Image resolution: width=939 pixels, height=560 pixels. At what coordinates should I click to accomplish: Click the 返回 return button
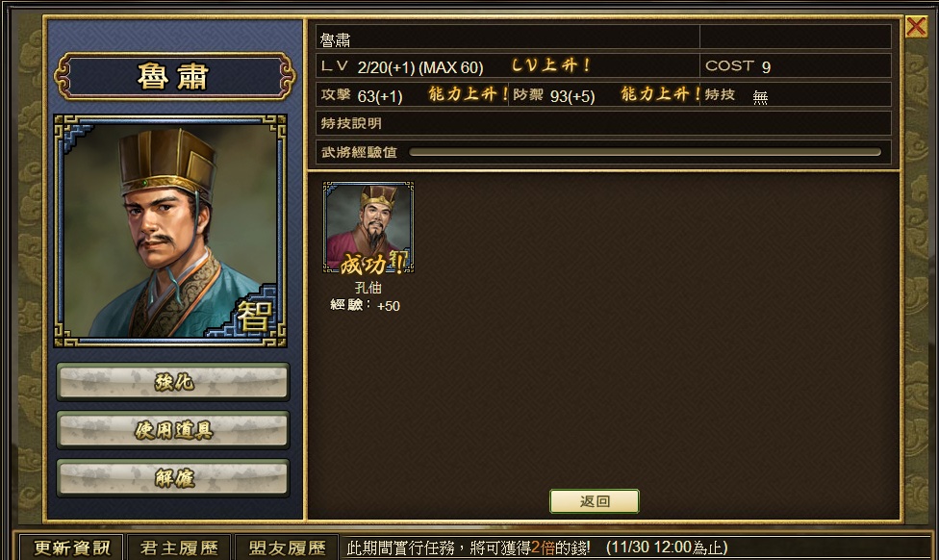(594, 501)
